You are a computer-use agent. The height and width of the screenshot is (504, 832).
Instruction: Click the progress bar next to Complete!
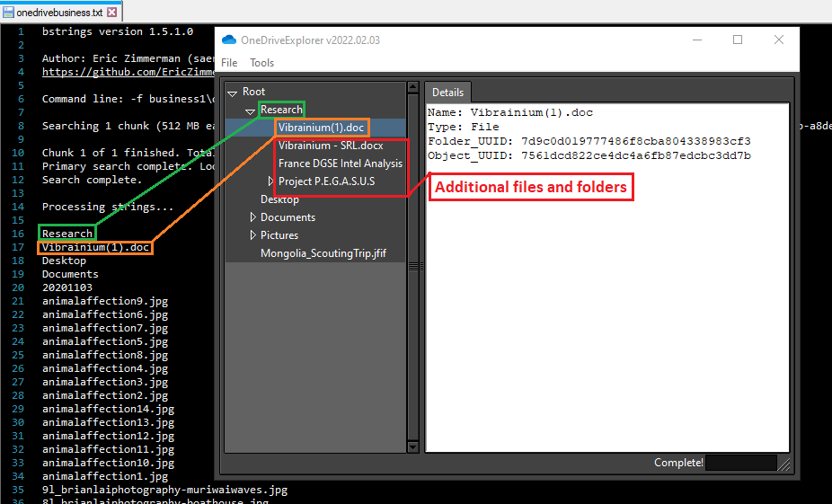pos(741,463)
